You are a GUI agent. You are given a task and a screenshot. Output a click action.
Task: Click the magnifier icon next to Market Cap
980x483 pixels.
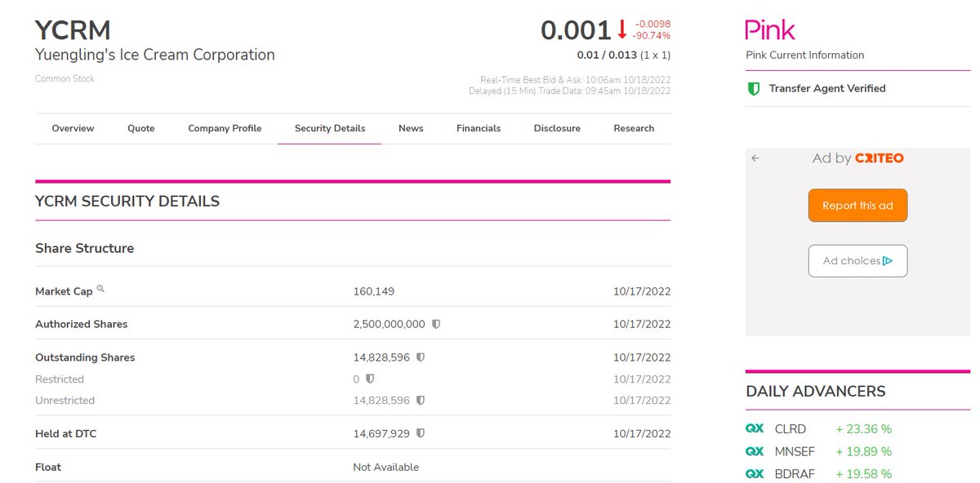tap(100, 288)
